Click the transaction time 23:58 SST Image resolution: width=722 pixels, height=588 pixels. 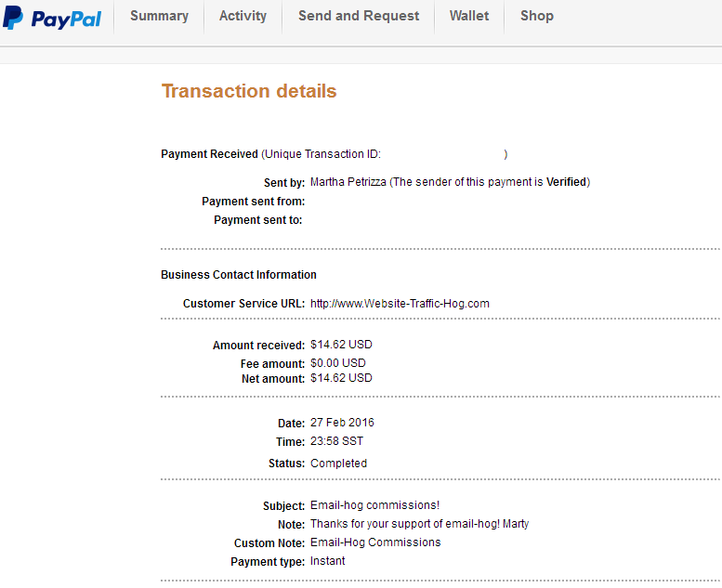(x=336, y=441)
